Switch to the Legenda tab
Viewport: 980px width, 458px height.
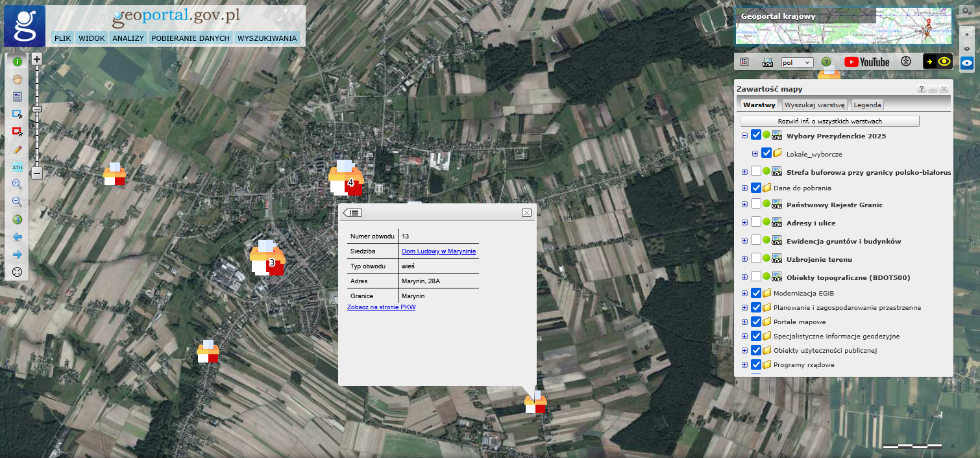coord(867,105)
